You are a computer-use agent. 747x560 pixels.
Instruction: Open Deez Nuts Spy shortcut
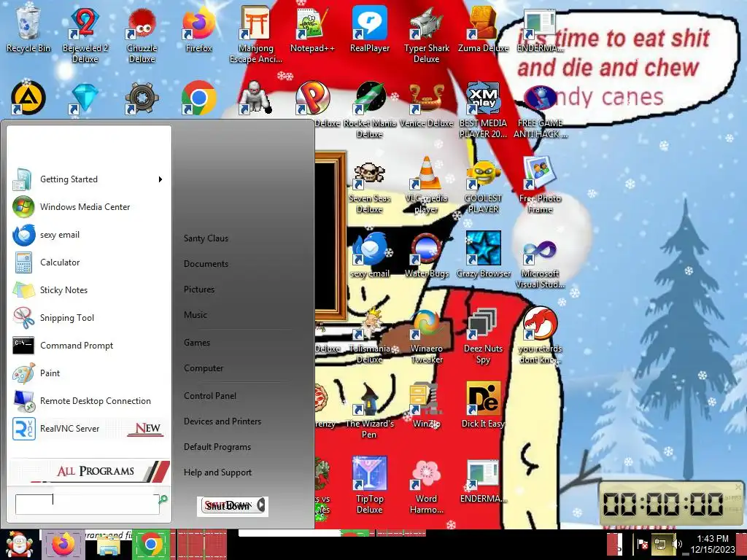[x=483, y=335]
